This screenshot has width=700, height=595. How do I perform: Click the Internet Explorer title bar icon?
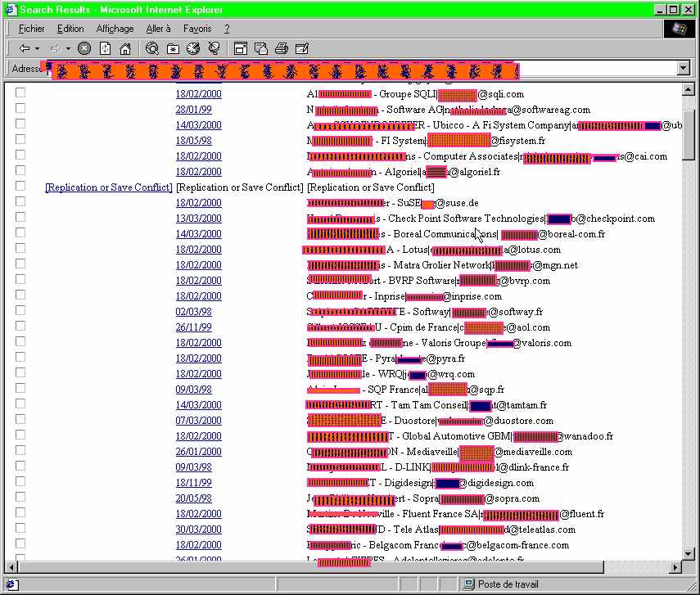pyautogui.click(x=10, y=9)
